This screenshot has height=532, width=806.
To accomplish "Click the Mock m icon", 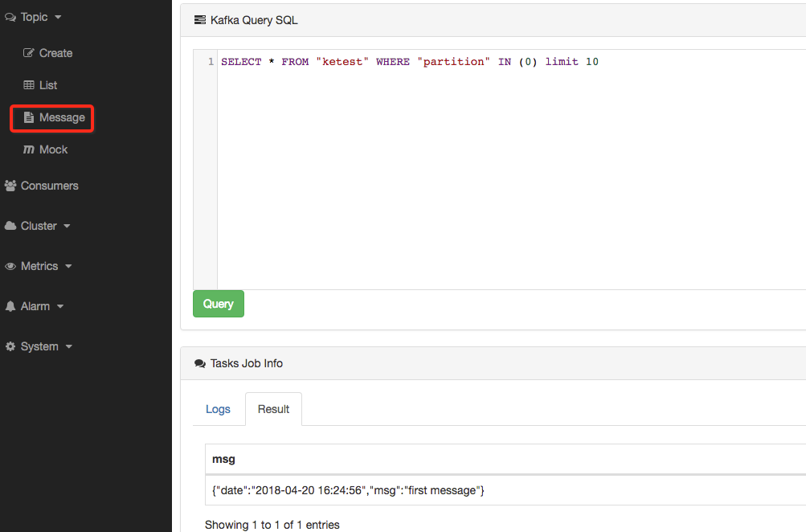I will tap(29, 149).
